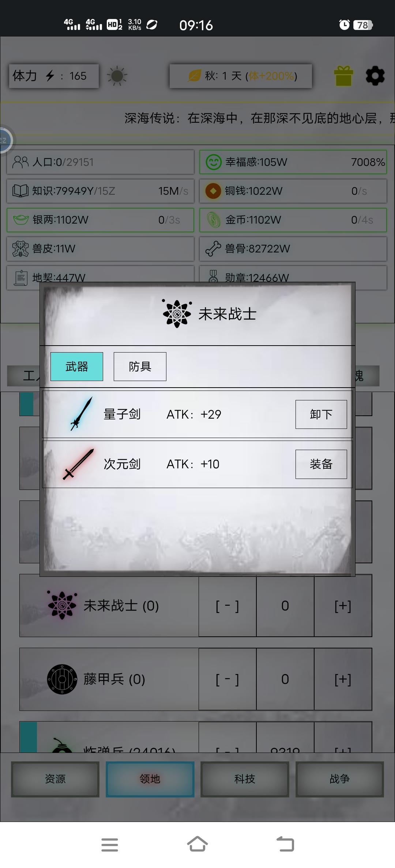The image size is (395, 868).
Task: Increase 未来战士 count with [+]
Action: point(343,606)
